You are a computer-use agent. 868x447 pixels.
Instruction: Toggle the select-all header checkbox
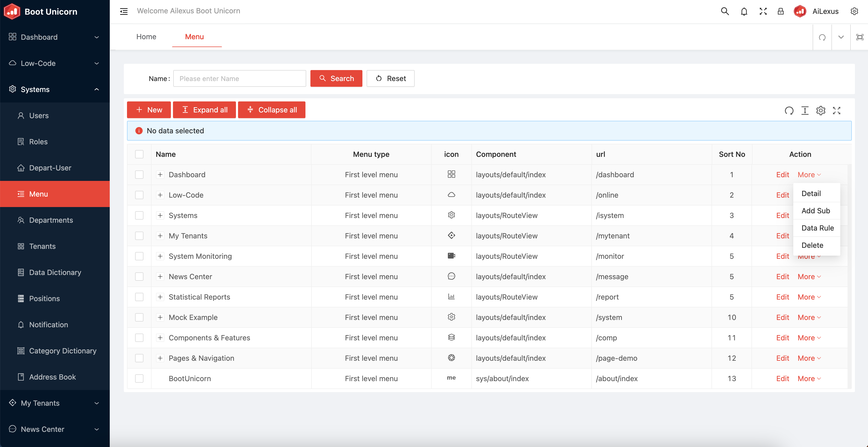pos(139,154)
